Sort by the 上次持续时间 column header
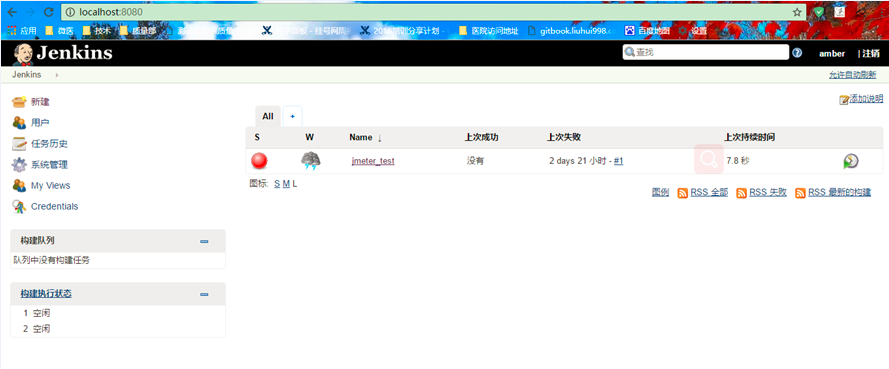Screen dimensions: 889x369 pyautogui.click(x=750, y=137)
